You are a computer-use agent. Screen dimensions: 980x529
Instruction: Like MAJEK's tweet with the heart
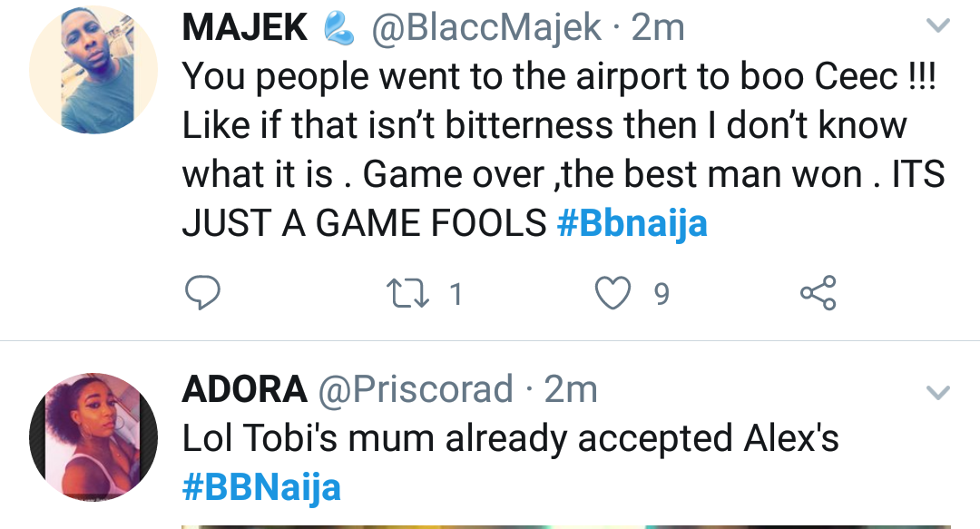(612, 293)
